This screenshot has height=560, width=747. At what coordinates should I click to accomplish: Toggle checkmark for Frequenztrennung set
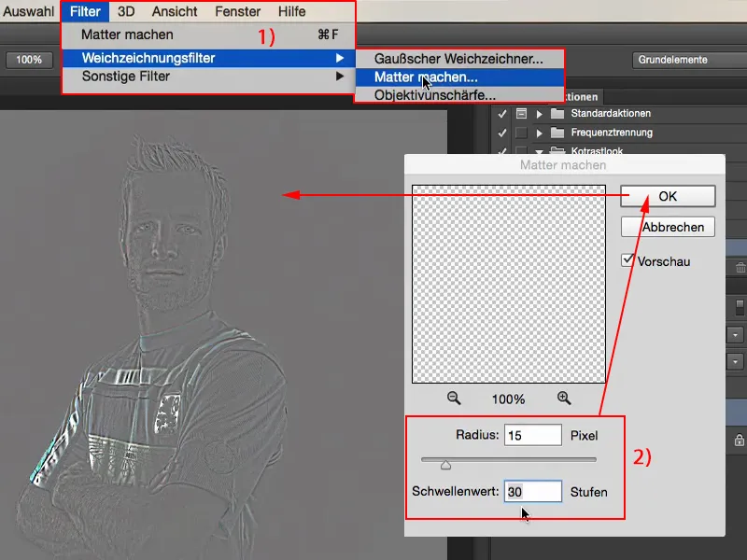point(501,133)
